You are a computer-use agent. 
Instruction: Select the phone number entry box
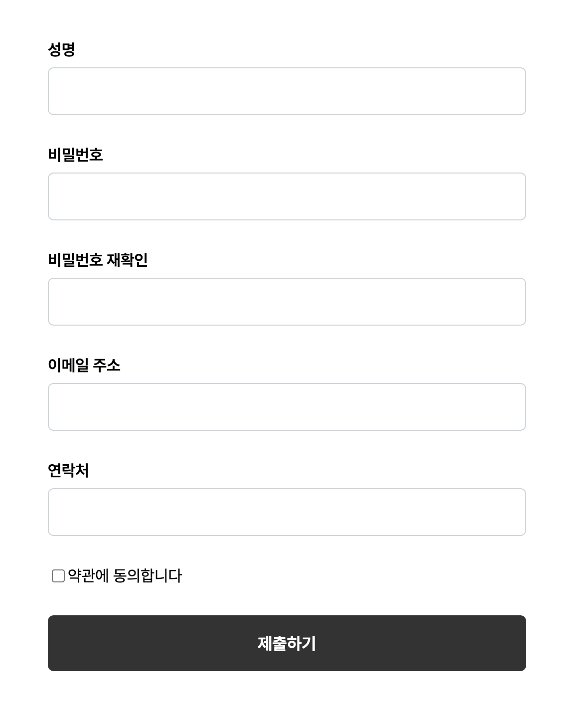coord(287,512)
